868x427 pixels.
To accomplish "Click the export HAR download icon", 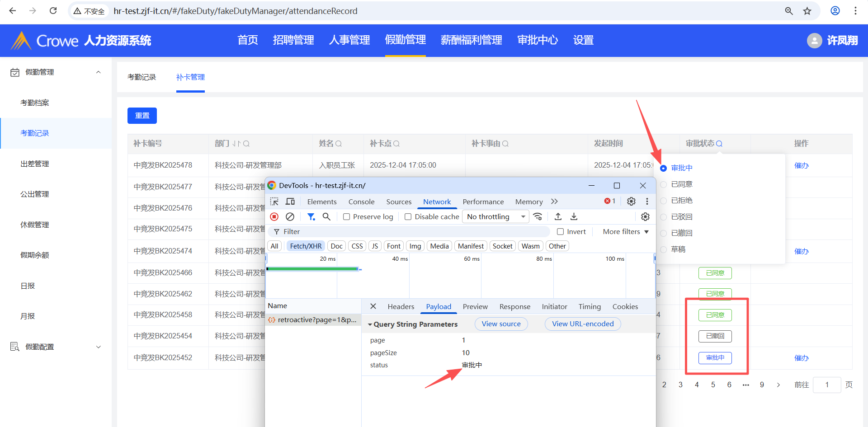I will [574, 217].
